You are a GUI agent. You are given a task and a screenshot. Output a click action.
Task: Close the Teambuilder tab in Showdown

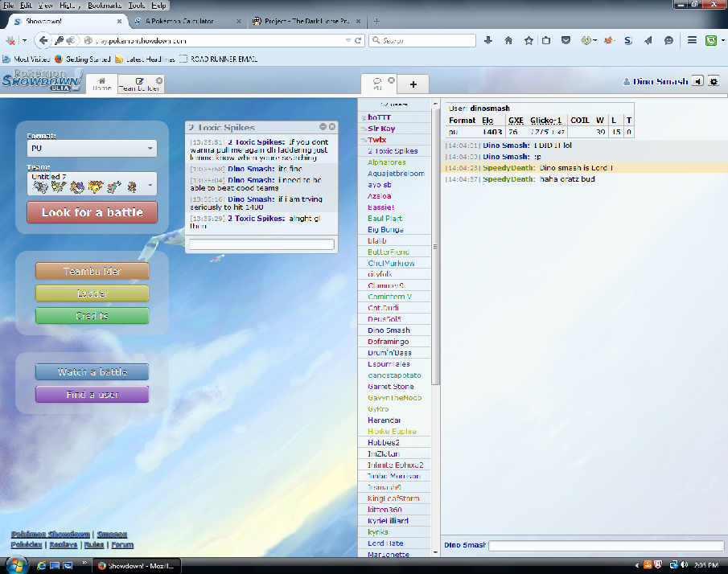(159, 80)
